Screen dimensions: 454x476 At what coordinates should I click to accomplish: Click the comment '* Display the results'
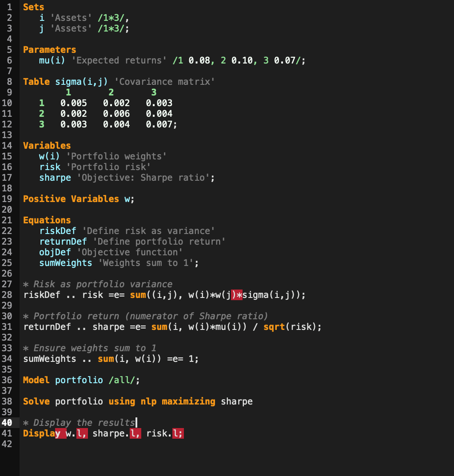click(x=78, y=423)
